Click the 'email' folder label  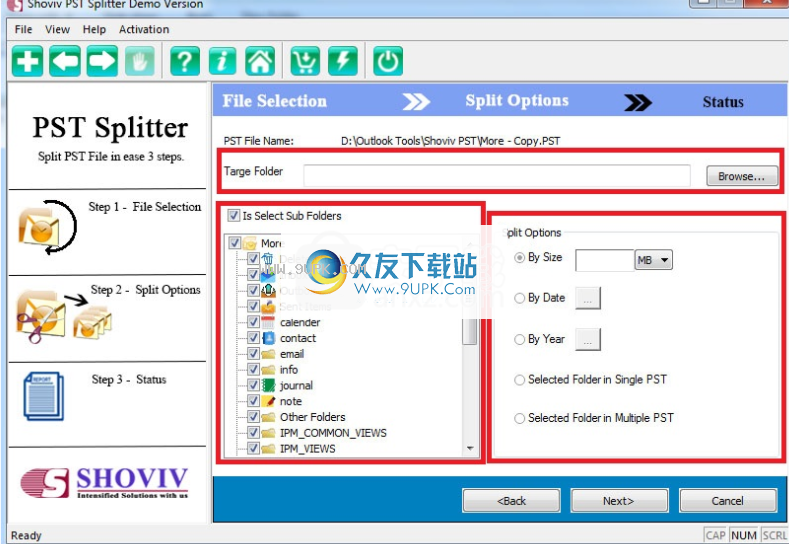[x=292, y=354]
